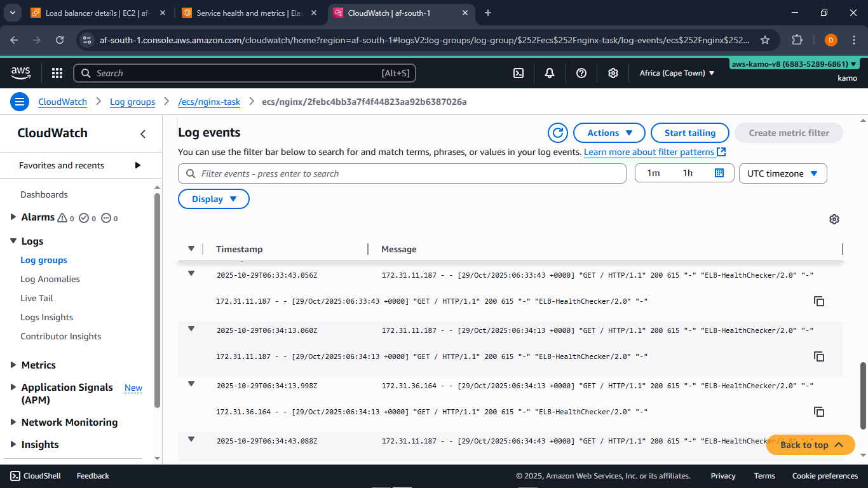Image resolution: width=868 pixels, height=488 pixels.
Task: Open the Display dropdown
Action: [x=214, y=199]
